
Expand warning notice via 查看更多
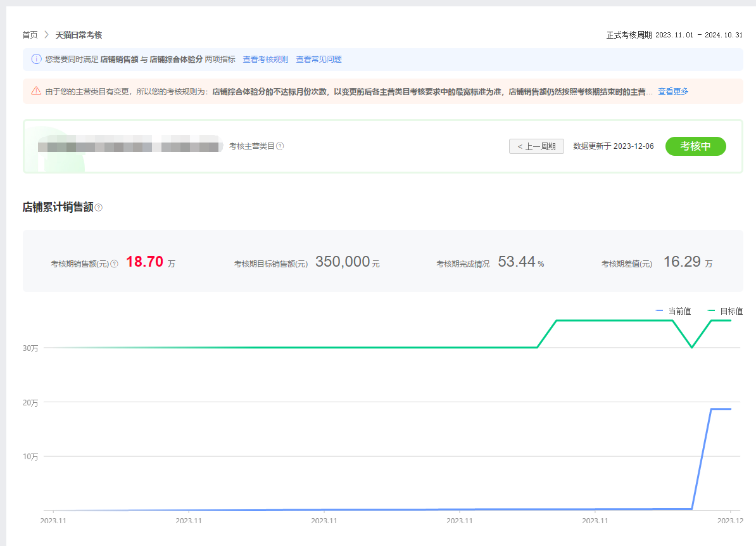(x=673, y=91)
